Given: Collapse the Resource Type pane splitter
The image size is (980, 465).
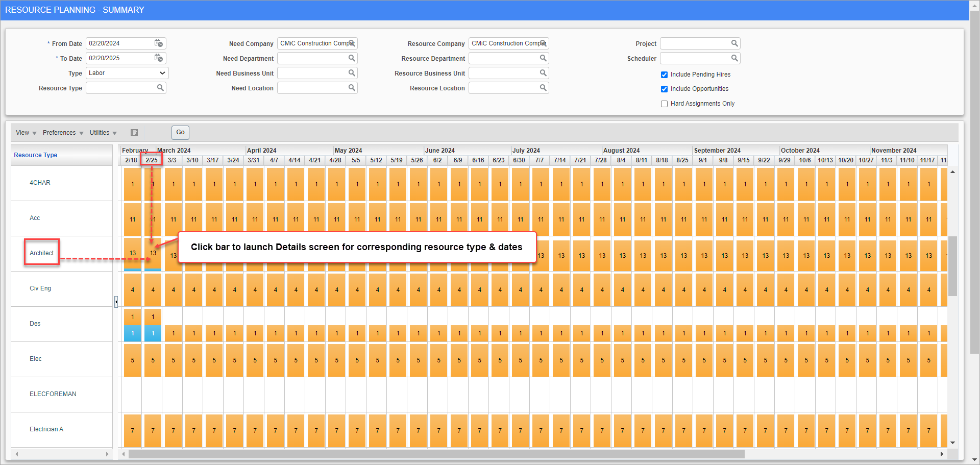Looking at the screenshot, I should pos(116,302).
